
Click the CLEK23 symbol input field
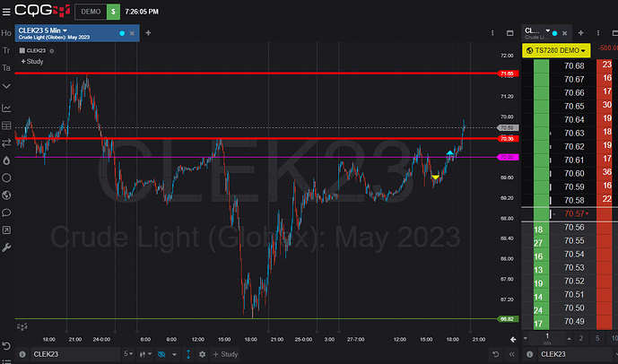click(72, 354)
